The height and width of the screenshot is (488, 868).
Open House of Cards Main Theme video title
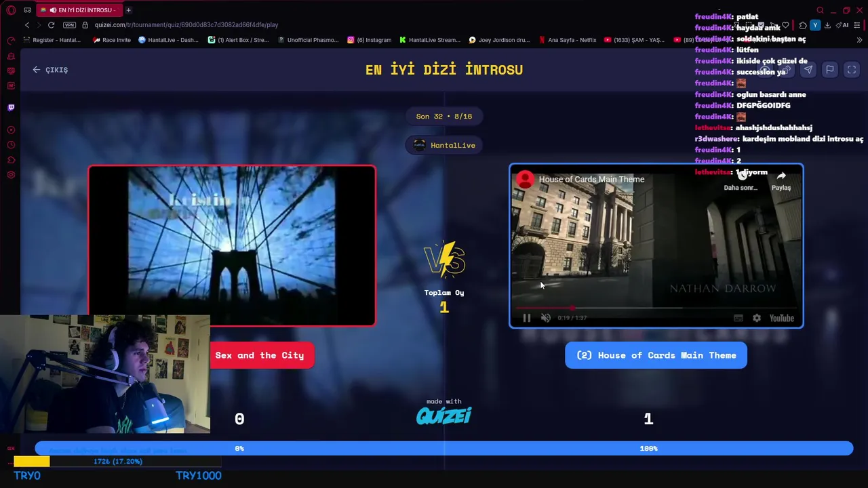point(591,180)
